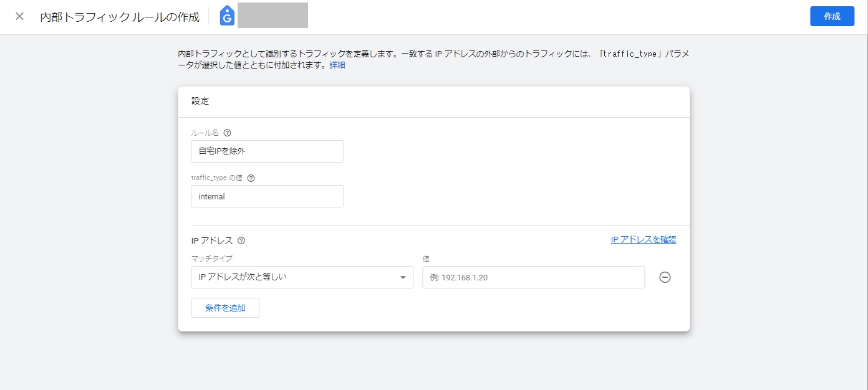Click the help icon next to ルール名
868x390 pixels.
click(227, 133)
